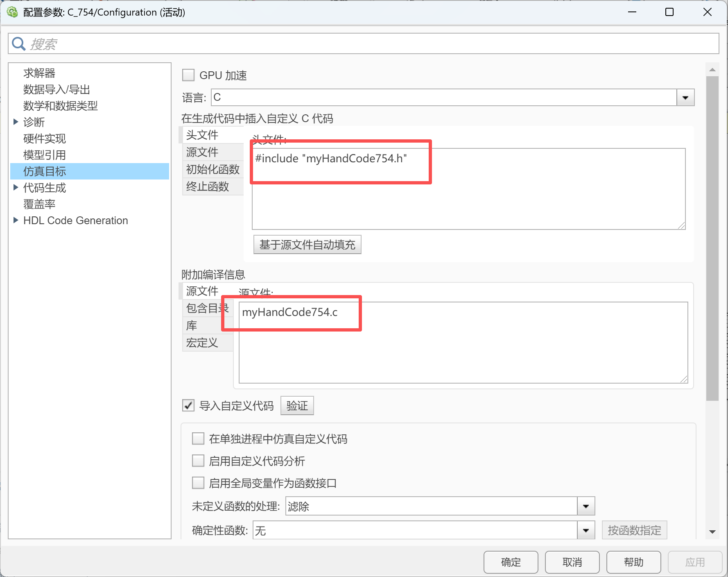Click the scrollbar down arrow
Viewport: 728px width, 577px height.
(x=712, y=532)
